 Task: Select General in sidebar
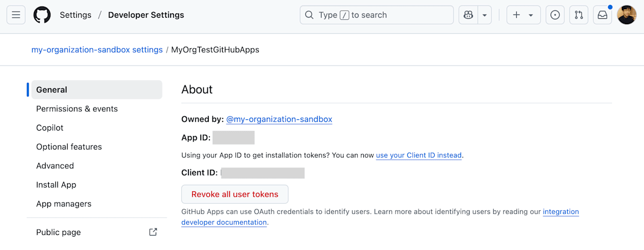point(97,90)
